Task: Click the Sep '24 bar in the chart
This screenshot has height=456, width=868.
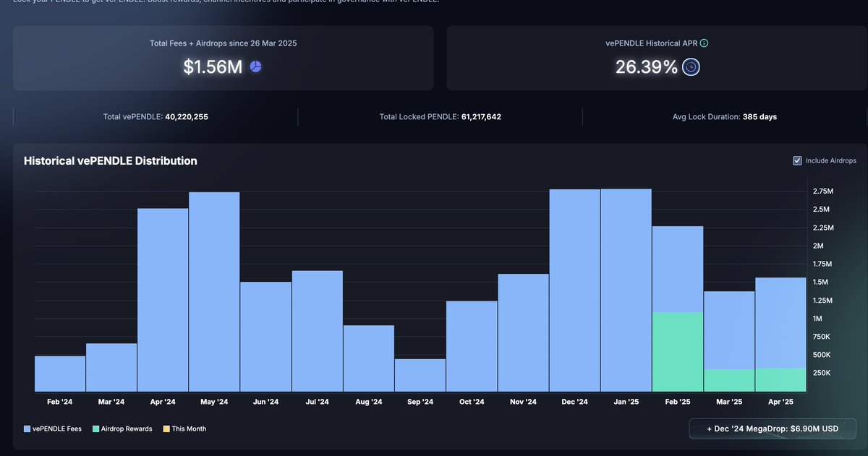Action: (420, 375)
